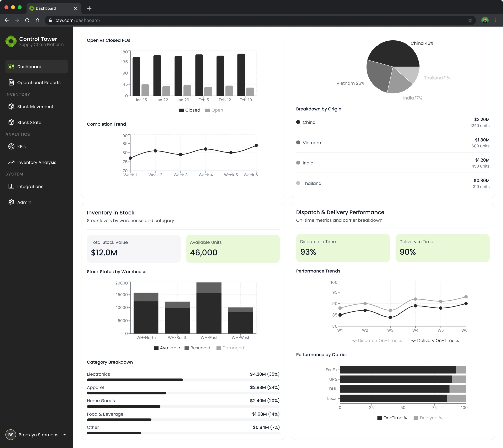Toggle Delayed % in carrier chart legend
Viewport: 503px width, 448px height.
coord(428,418)
